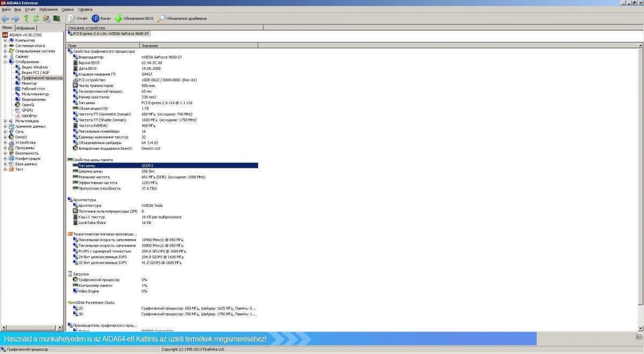Screen dimensions: 644x354
Task: Select Тест in the tree
Action: pos(19,169)
